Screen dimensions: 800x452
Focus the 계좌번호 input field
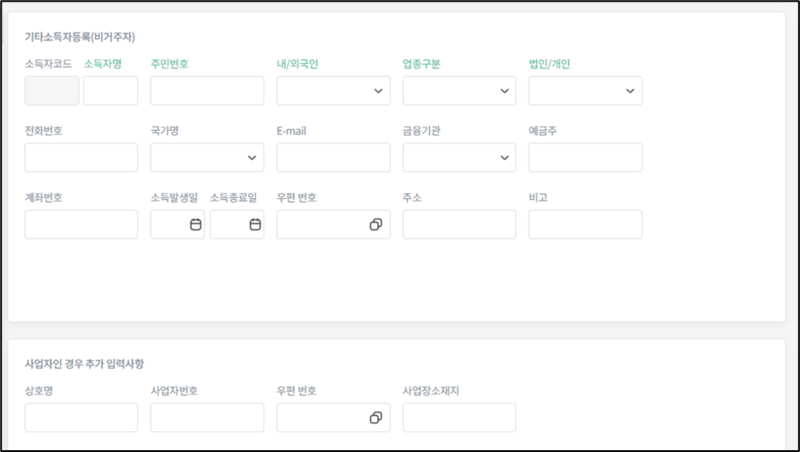pos(81,225)
